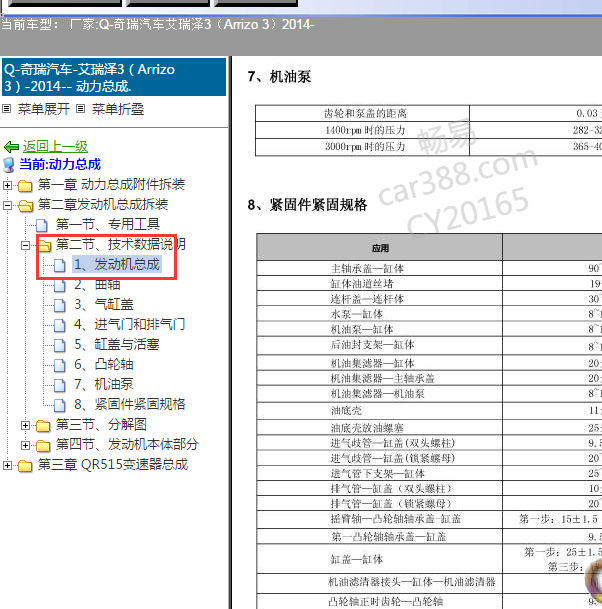Open 第二章发动机总成拆装 chapter
Viewport: 602px width, 609px height.
[x=103, y=204]
